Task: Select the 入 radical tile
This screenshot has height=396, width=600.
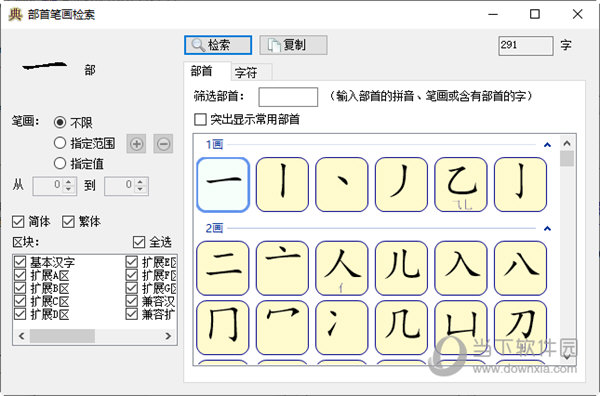Action: point(461,268)
